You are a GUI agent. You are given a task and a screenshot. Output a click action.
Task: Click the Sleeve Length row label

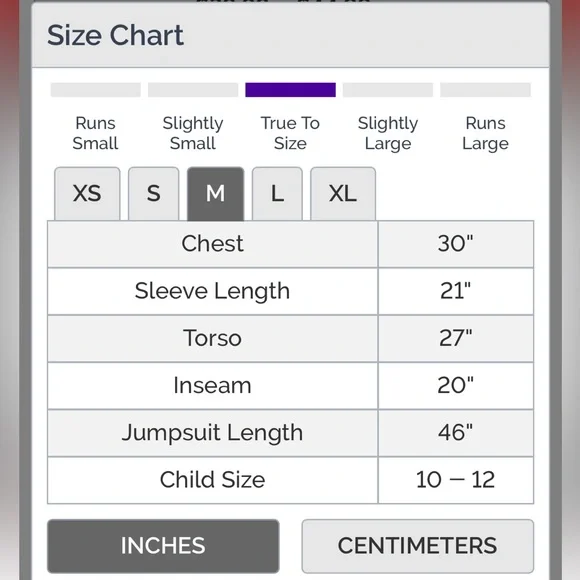tap(212, 291)
